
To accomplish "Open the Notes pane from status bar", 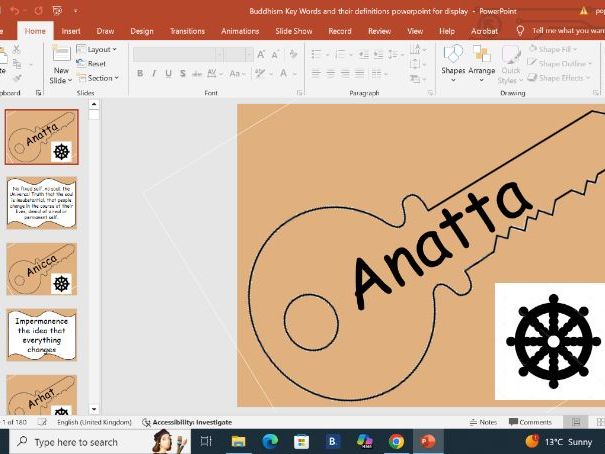I will tap(483, 422).
